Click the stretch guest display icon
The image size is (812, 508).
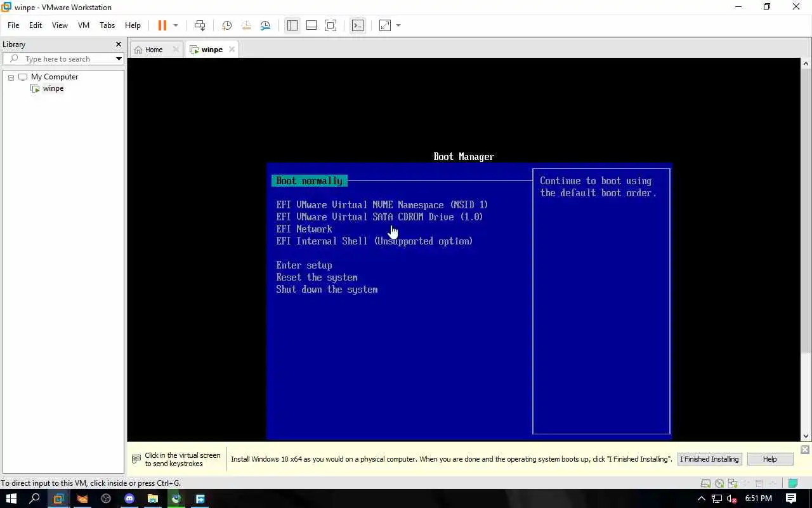(385, 25)
